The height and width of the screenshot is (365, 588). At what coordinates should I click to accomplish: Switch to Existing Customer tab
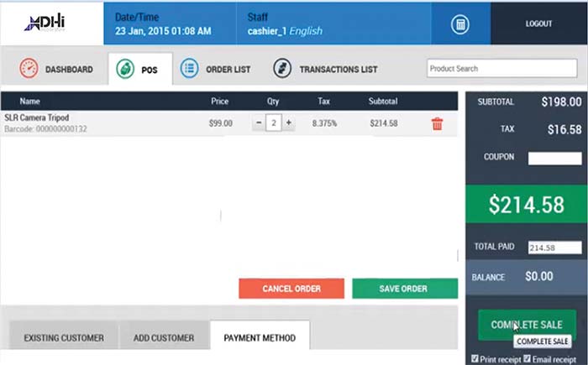(64, 336)
